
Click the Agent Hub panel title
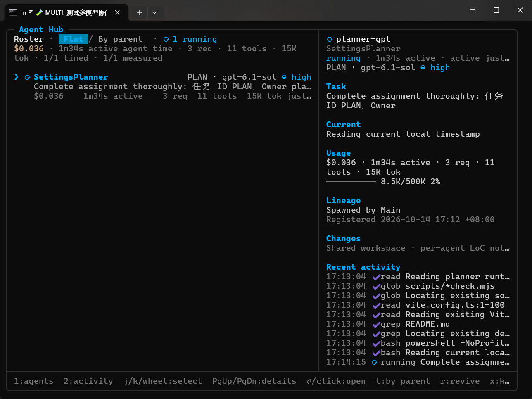(41, 29)
